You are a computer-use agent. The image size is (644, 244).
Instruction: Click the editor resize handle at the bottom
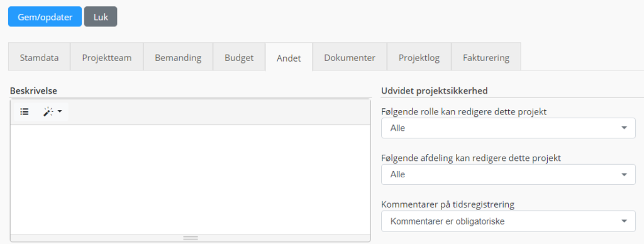click(190, 238)
